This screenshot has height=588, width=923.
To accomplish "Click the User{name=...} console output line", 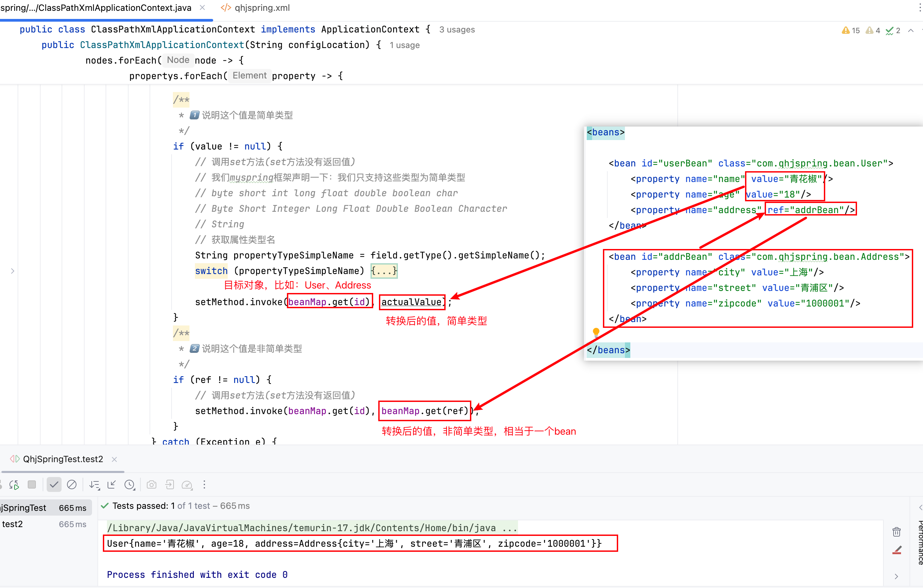I will pos(354,544).
